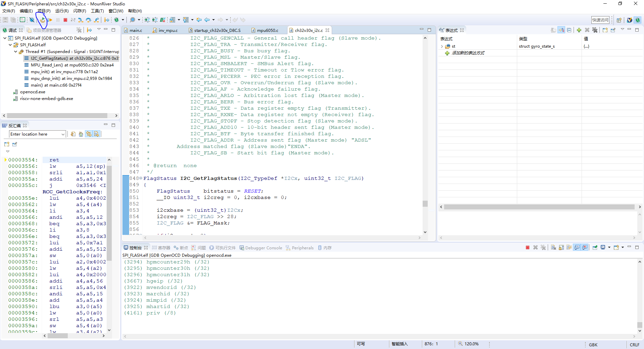Toggle show console when standard out changes
The height and width of the screenshot is (349, 644).
(x=577, y=248)
